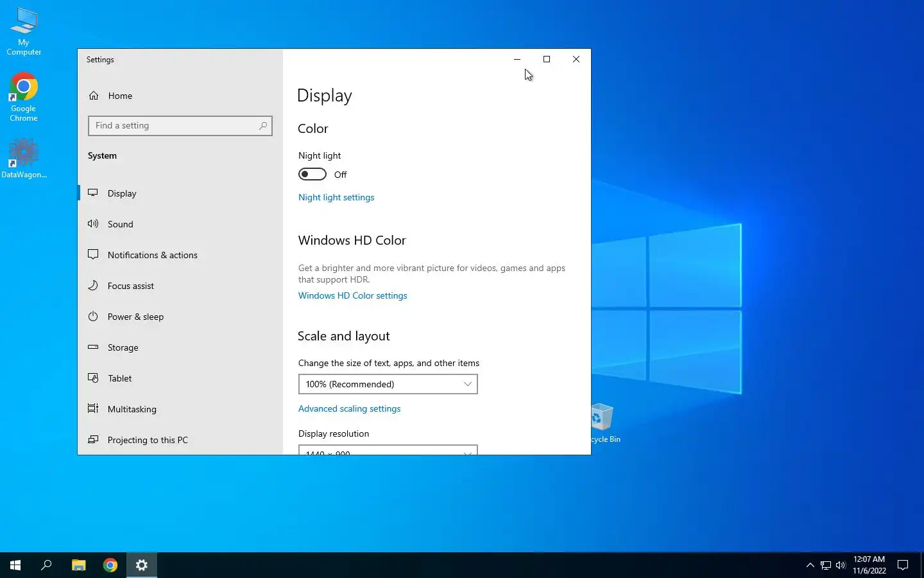Click the Power & sleep icon
Image resolution: width=924 pixels, height=578 pixels.
[93, 316]
